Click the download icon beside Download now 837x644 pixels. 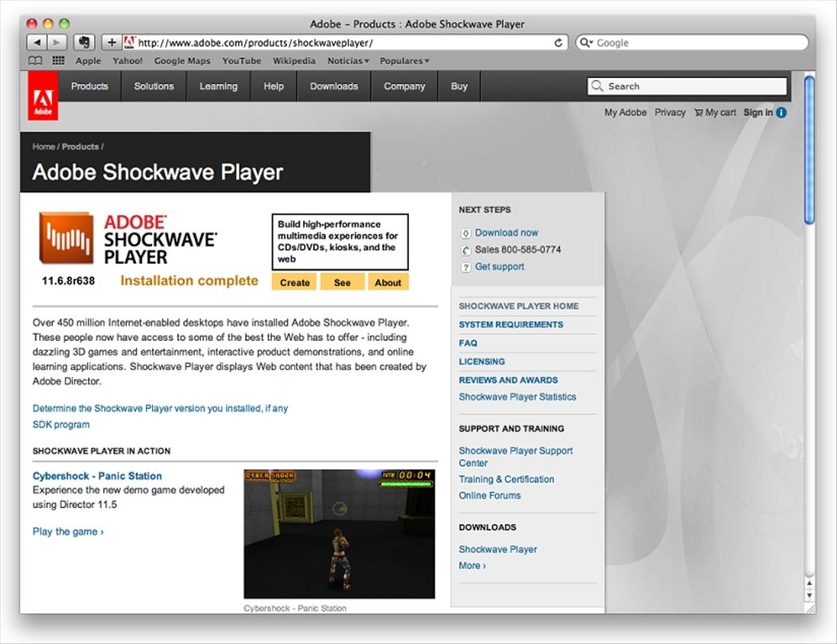[465, 233]
